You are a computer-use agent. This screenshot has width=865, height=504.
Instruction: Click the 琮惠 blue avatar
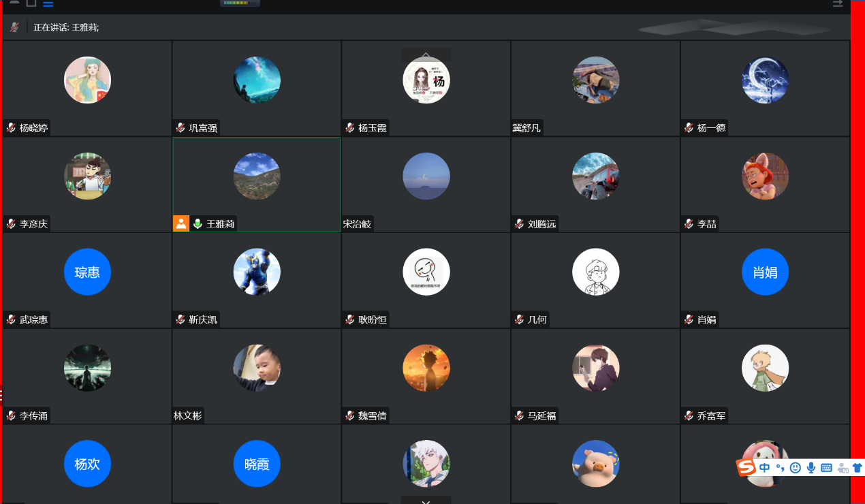click(87, 272)
